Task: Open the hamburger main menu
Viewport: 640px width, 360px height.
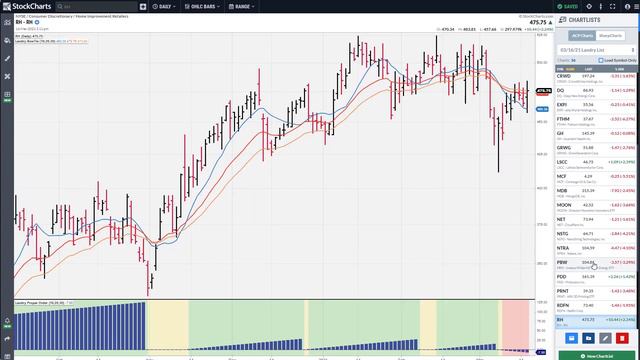Action: 636,7
